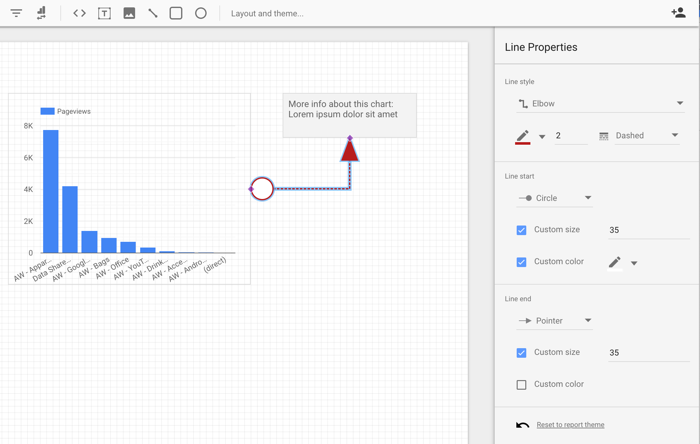Click the line weight input field
Screen dimensions: 700x444
click(x=570, y=136)
